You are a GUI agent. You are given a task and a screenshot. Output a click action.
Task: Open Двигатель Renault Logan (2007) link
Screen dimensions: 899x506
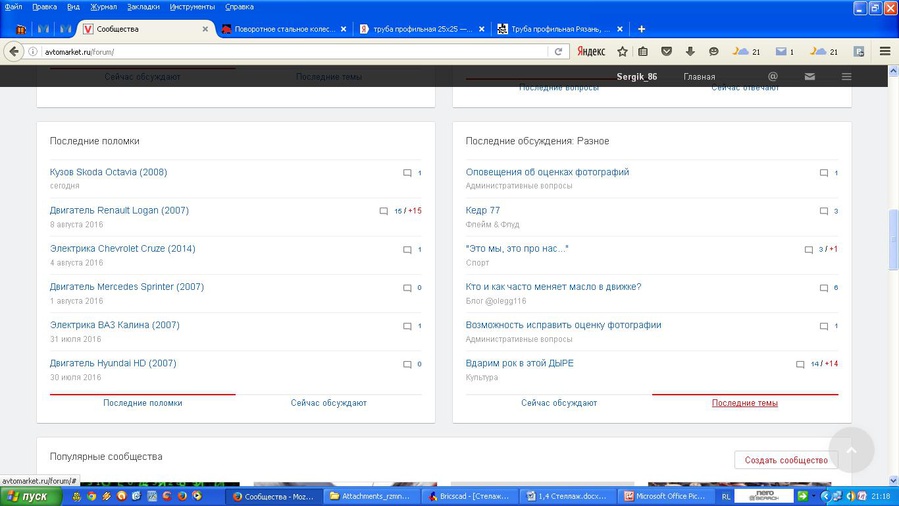[x=119, y=210]
